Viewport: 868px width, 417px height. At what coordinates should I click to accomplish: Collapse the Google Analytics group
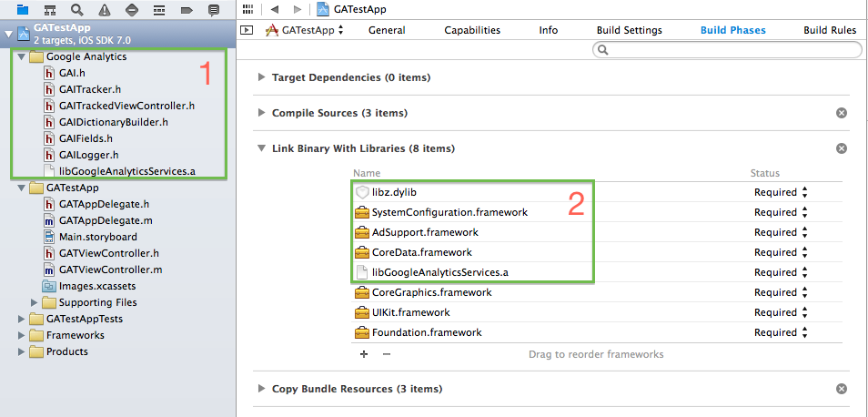click(x=21, y=56)
